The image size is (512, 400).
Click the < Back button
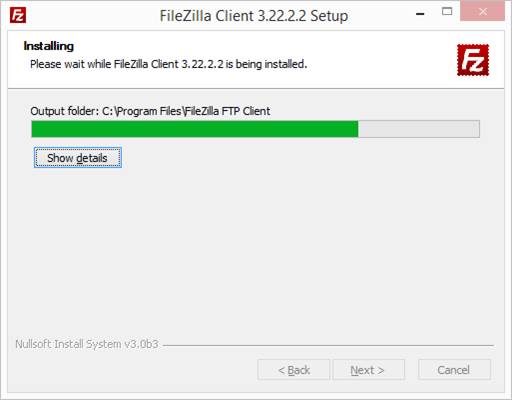294,370
